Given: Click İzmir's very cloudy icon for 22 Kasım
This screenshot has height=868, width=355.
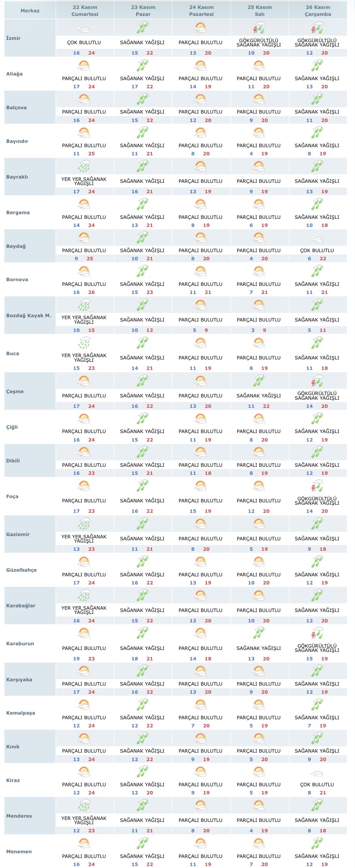Looking at the screenshot, I should click(x=84, y=30).
